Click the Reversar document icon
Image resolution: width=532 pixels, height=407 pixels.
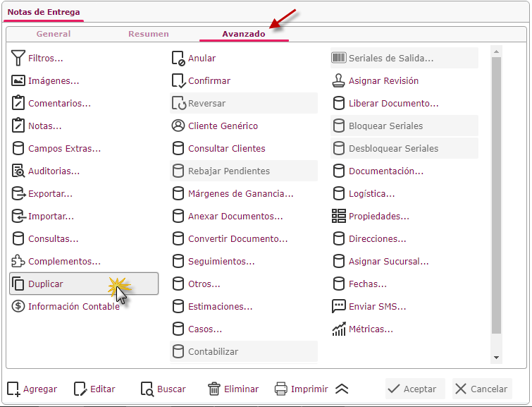click(179, 103)
